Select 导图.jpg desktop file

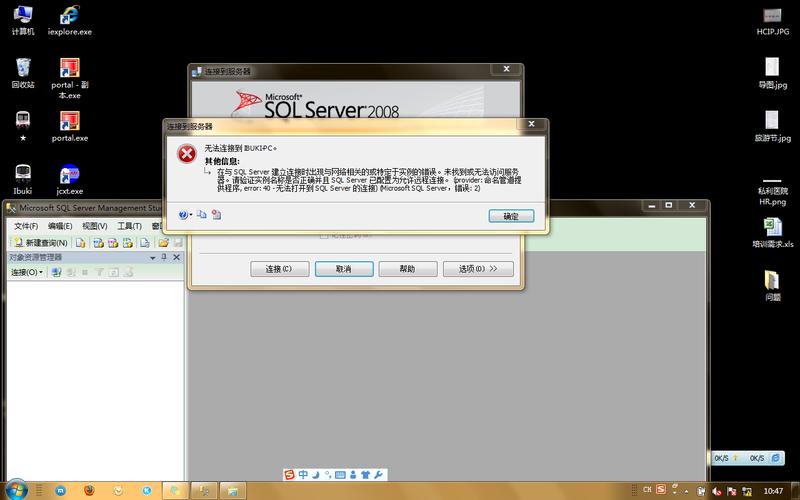point(772,73)
